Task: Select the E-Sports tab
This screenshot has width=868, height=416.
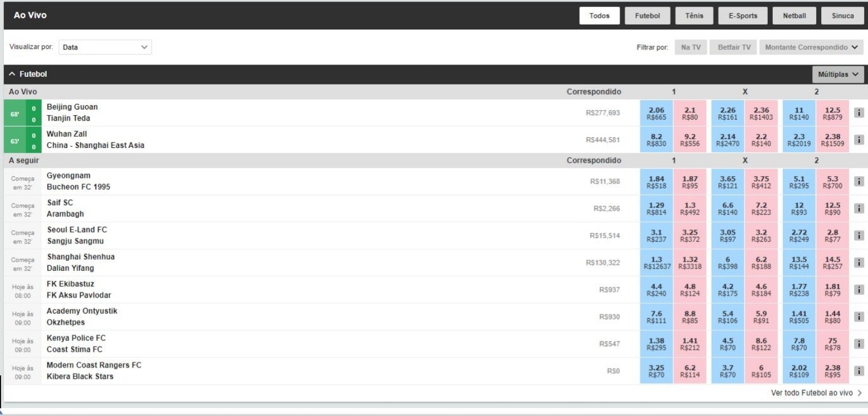Action: click(x=743, y=16)
